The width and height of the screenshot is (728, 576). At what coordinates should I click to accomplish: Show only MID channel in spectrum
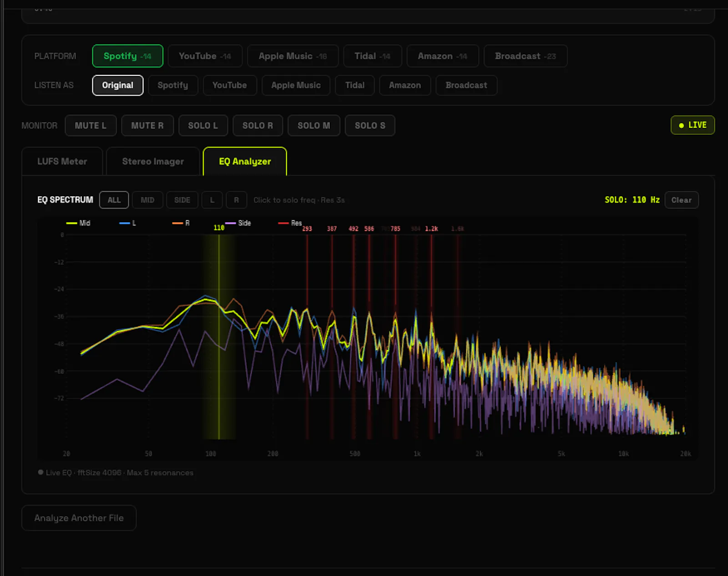(x=147, y=200)
